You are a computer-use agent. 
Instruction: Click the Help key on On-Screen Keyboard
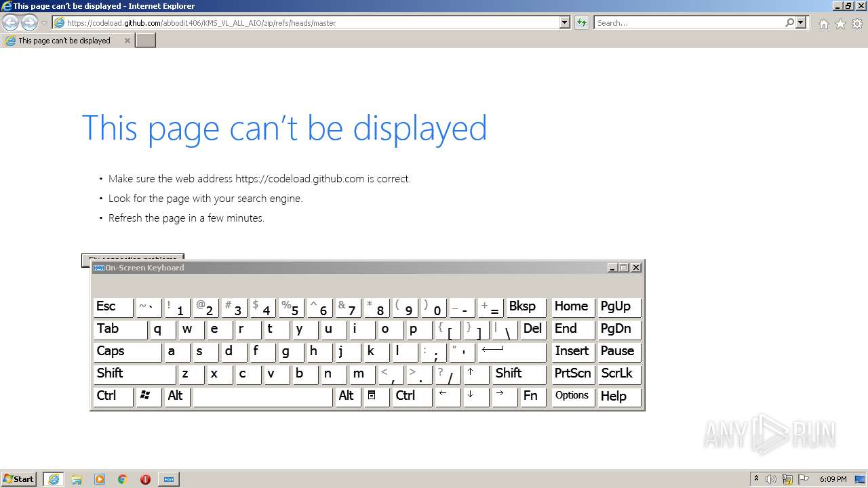619,396
